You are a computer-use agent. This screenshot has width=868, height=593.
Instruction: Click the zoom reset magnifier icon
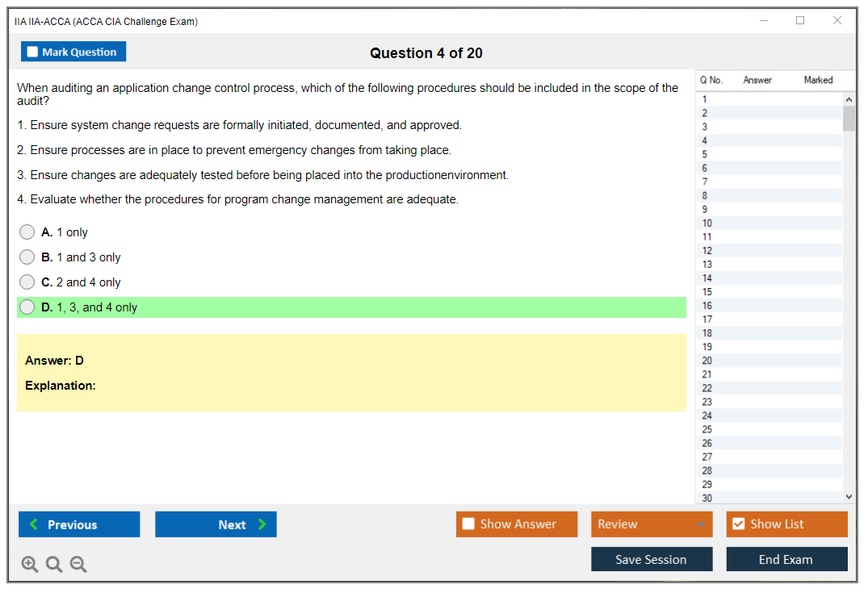54,565
